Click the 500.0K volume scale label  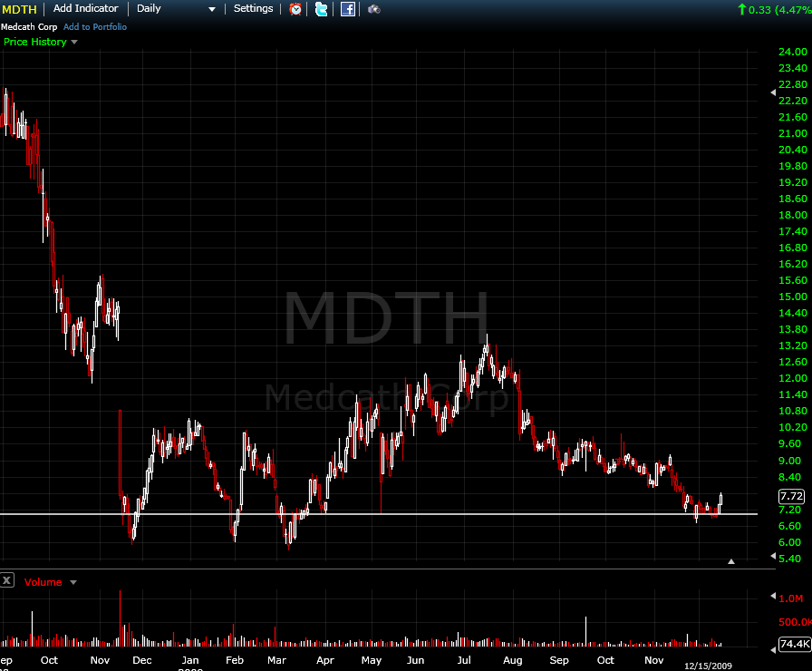[795, 622]
